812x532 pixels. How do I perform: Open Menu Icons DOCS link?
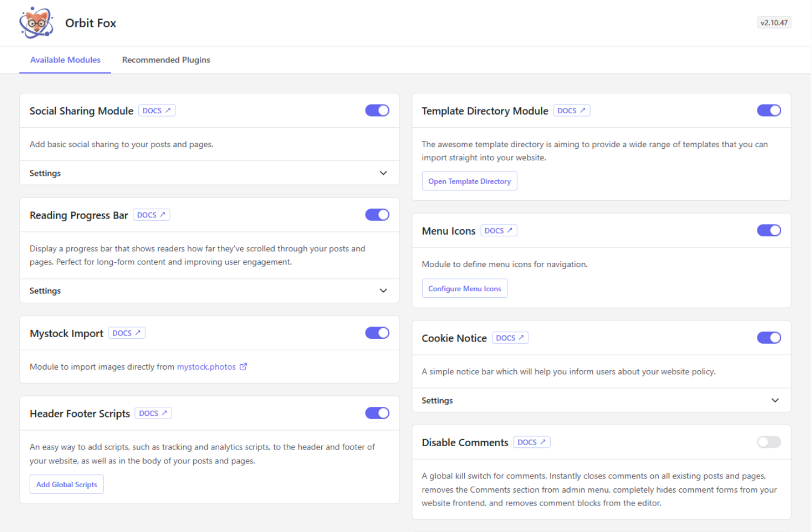pyautogui.click(x=498, y=230)
